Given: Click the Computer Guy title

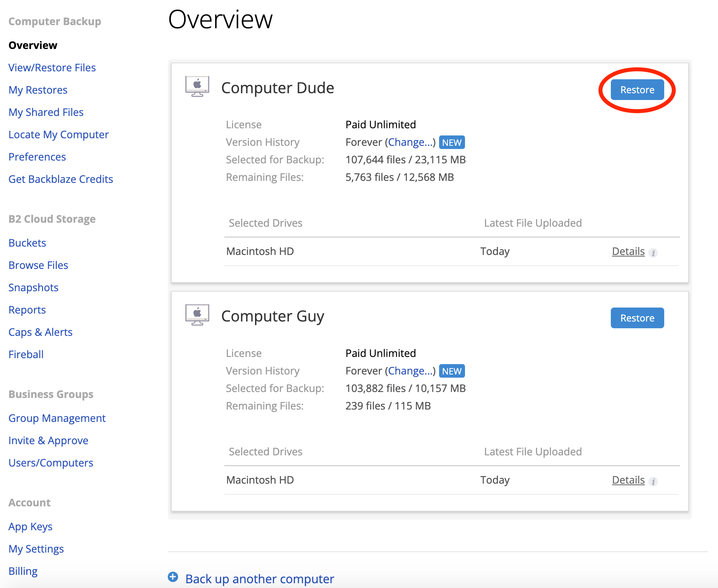Looking at the screenshot, I should tap(273, 316).
